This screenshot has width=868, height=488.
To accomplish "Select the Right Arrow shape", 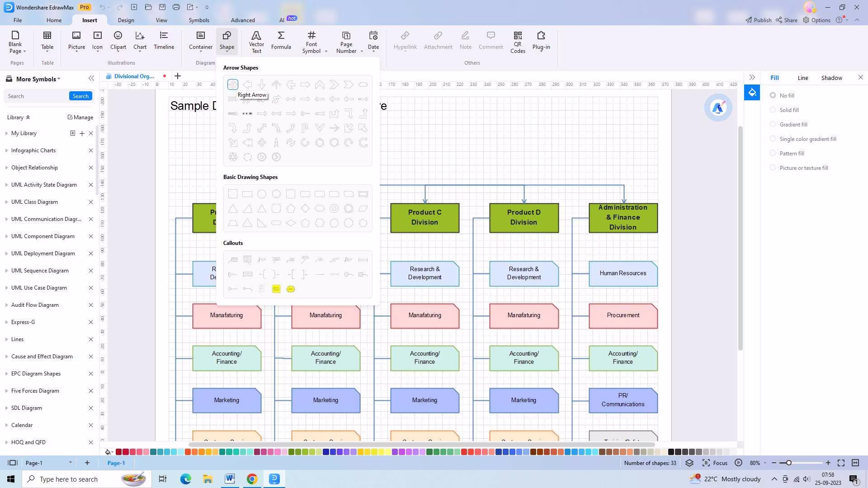I will 232,84.
